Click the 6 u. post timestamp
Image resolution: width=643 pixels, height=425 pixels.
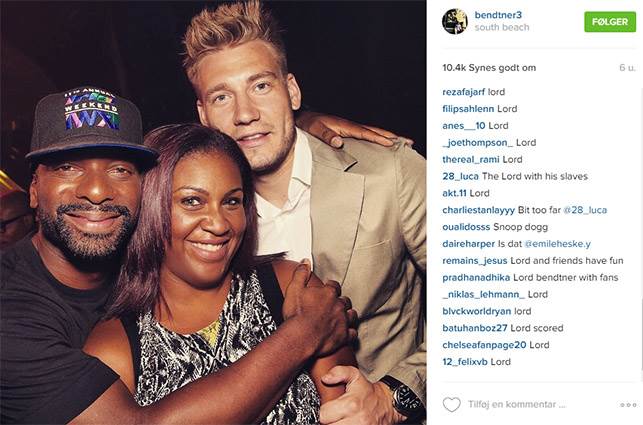click(x=627, y=68)
